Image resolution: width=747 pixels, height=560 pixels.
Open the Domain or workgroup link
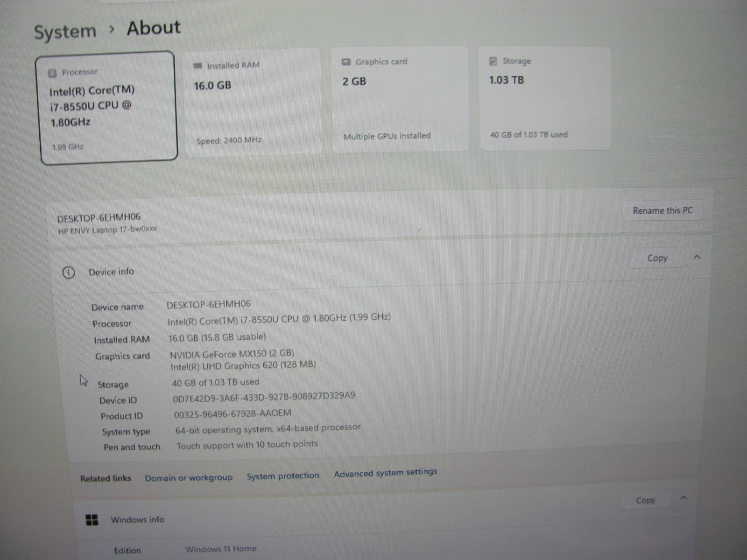tap(189, 478)
